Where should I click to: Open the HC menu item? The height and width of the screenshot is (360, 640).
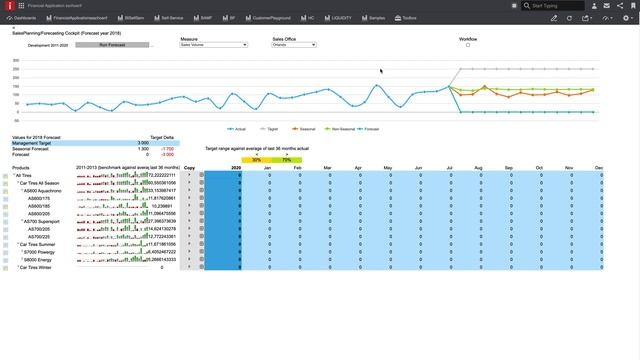click(307, 18)
